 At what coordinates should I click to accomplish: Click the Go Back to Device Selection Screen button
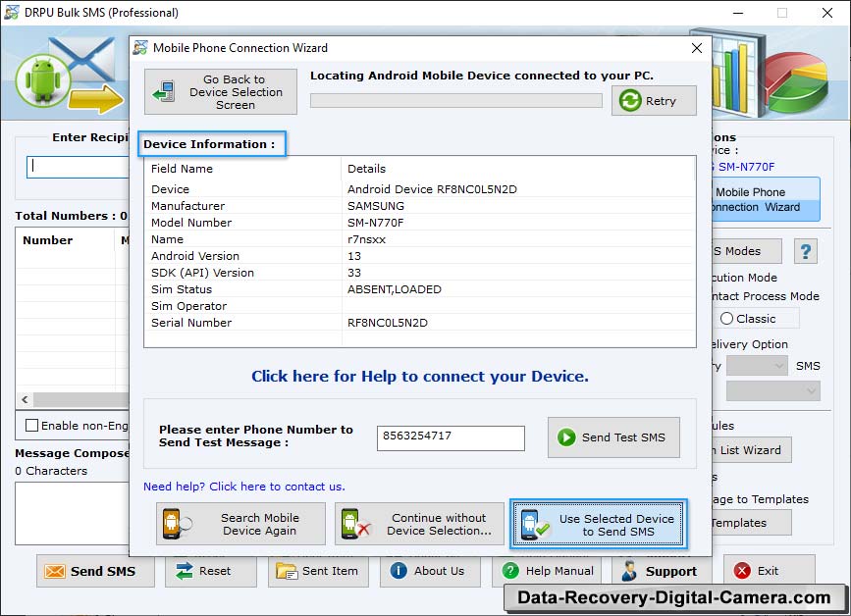(x=220, y=91)
